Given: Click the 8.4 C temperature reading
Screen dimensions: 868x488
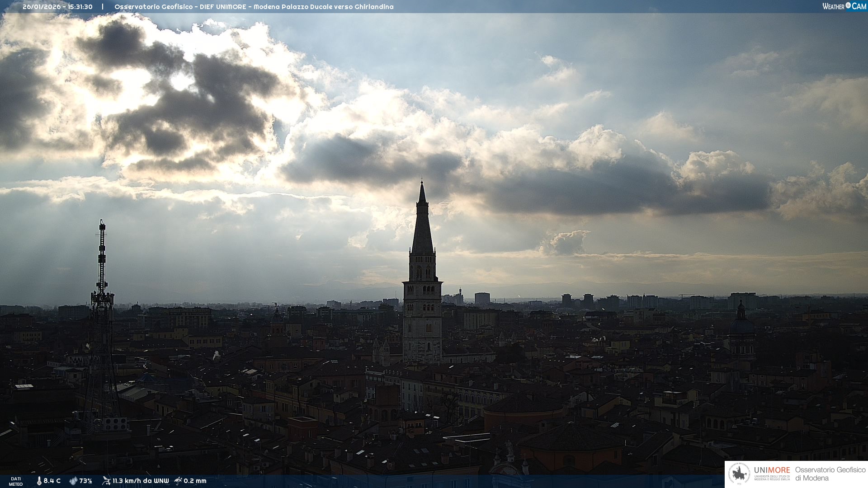Looking at the screenshot, I should coord(52,481).
